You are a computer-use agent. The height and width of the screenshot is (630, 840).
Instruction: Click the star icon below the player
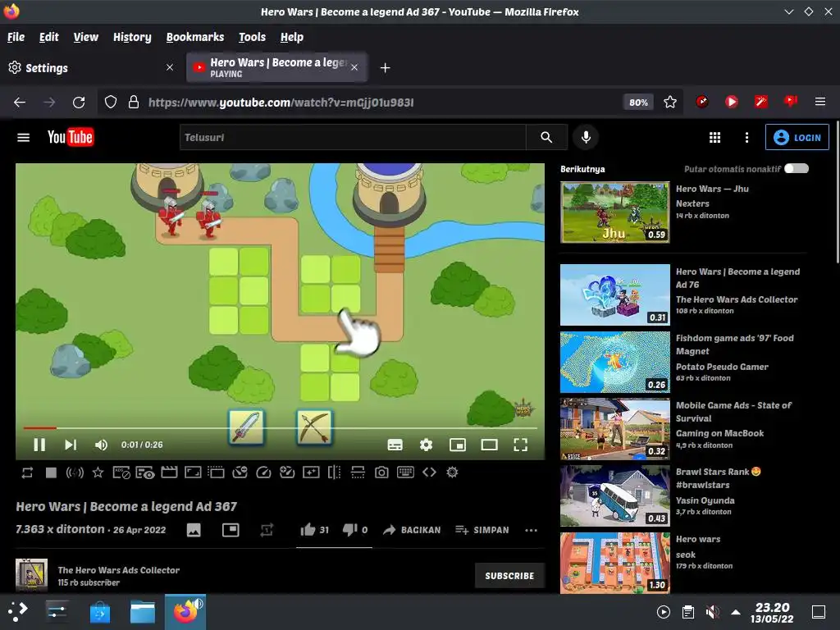pyautogui.click(x=98, y=472)
